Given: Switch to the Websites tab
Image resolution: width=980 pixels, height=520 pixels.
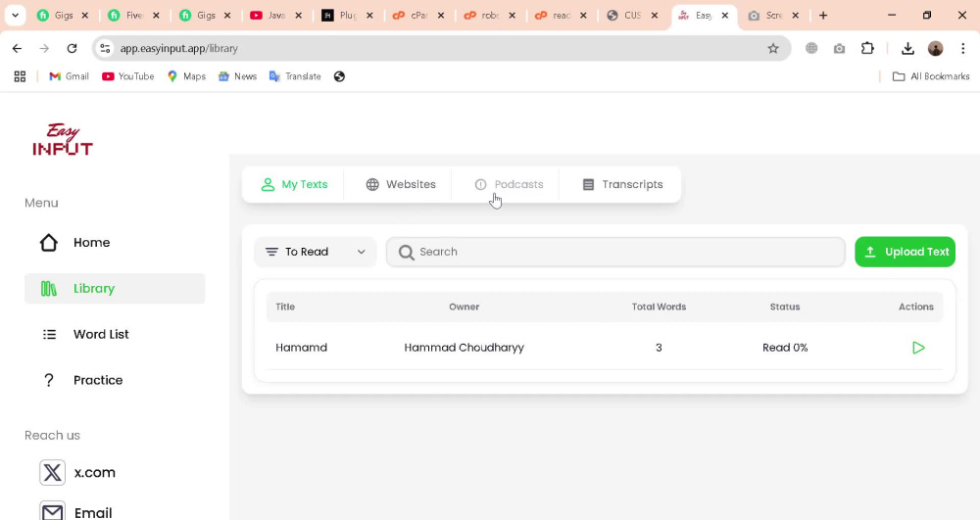Looking at the screenshot, I should click(400, 184).
